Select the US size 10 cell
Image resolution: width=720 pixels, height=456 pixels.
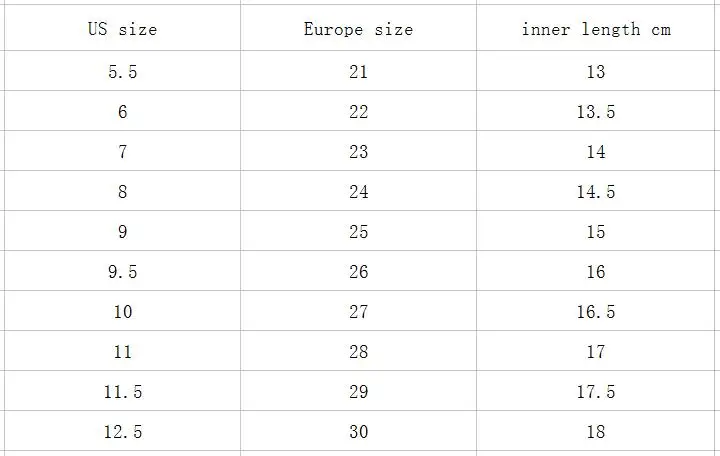123,311
